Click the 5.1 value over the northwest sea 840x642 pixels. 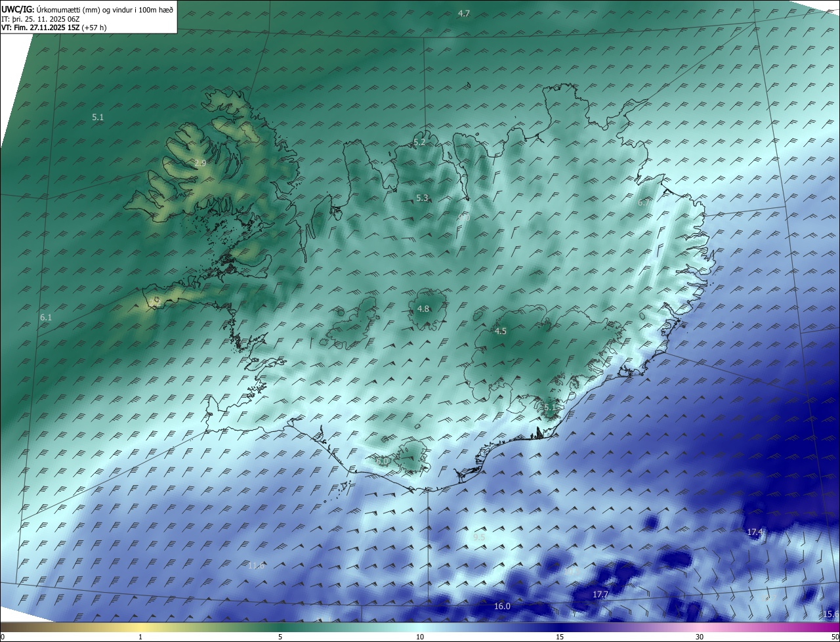[x=98, y=117]
